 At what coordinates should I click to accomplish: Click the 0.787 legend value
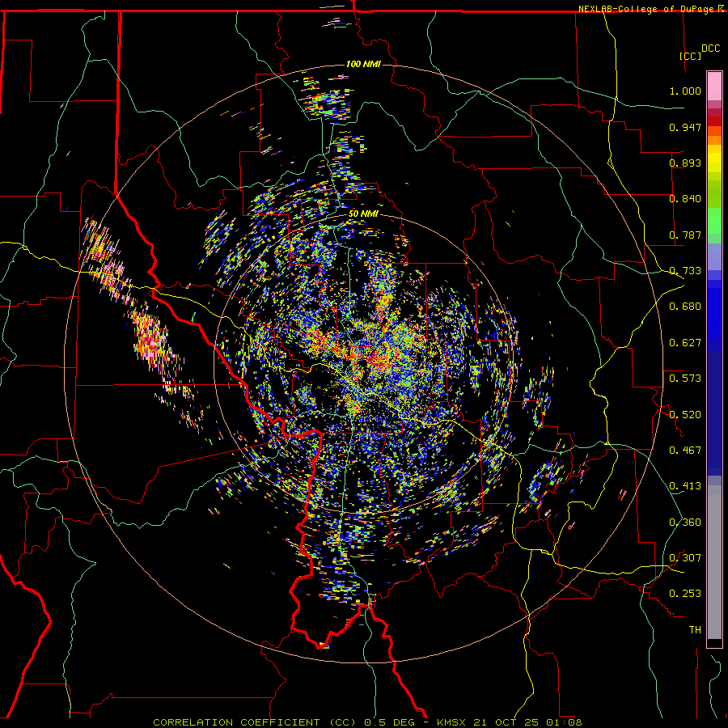[x=685, y=235]
